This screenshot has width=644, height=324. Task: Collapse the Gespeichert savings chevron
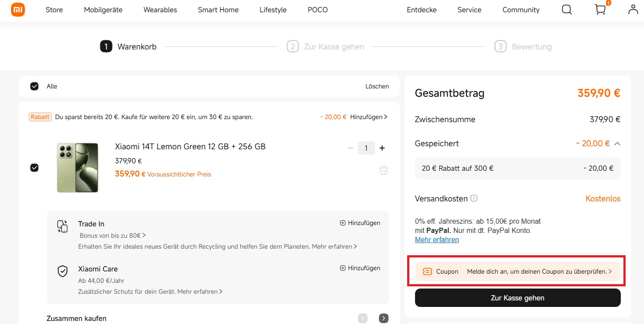tap(617, 144)
